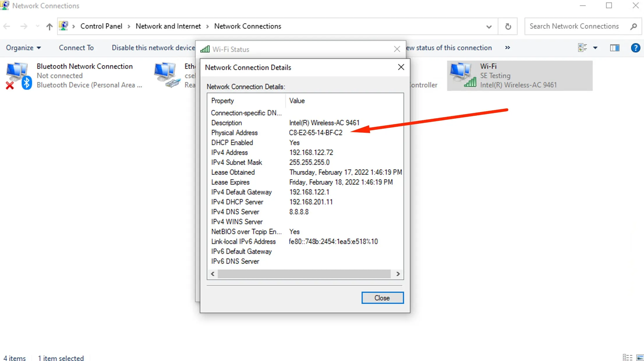Click the scroll right arrow in details list
Image resolution: width=644 pixels, height=361 pixels.
398,274
